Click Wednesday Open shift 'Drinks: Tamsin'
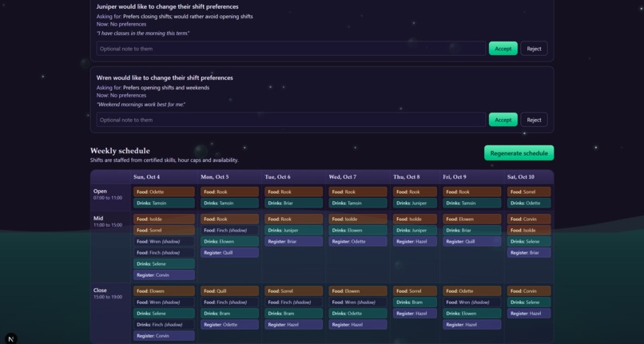644x344 pixels. pyautogui.click(x=358, y=203)
